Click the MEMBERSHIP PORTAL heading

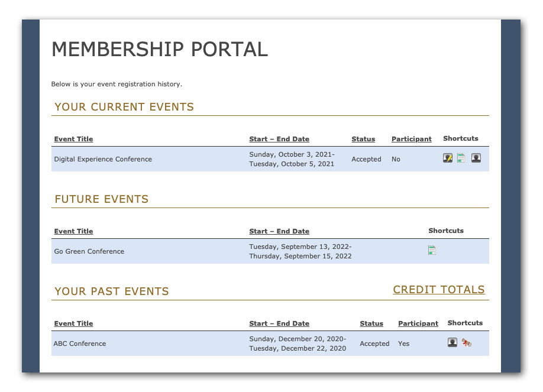(x=160, y=50)
